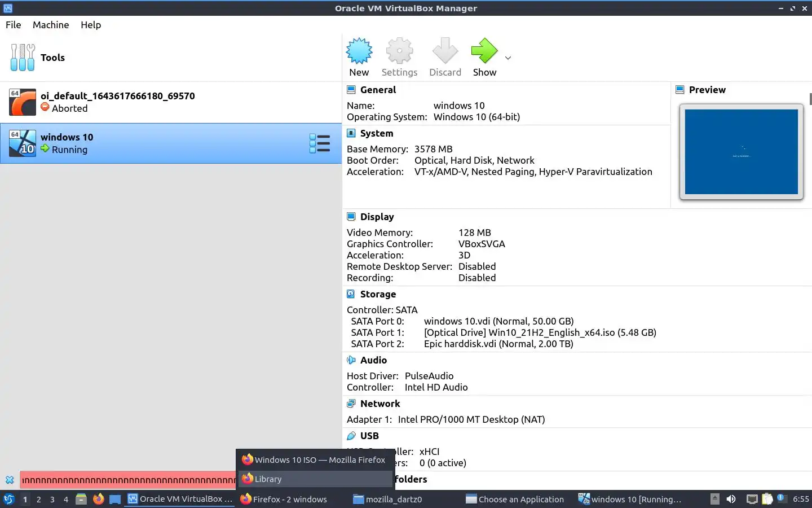Click the System section chip icon
Viewport: 812px width, 508px height.
click(x=351, y=133)
